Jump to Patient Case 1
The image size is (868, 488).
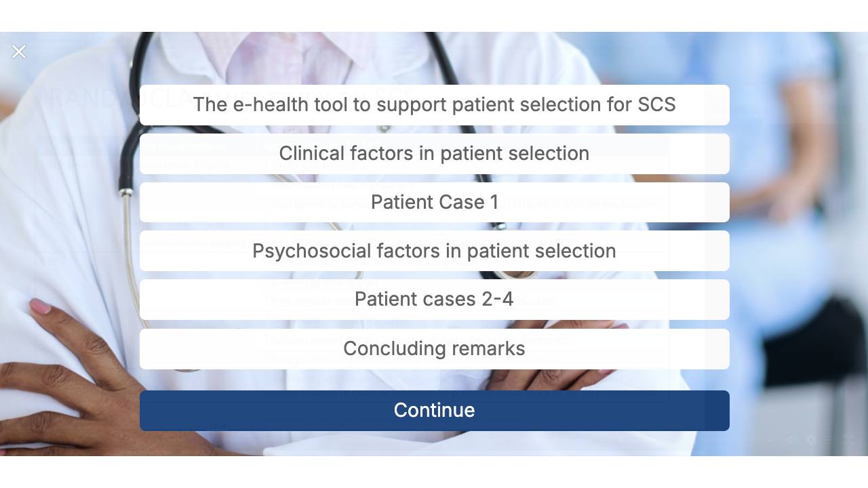[435, 203]
